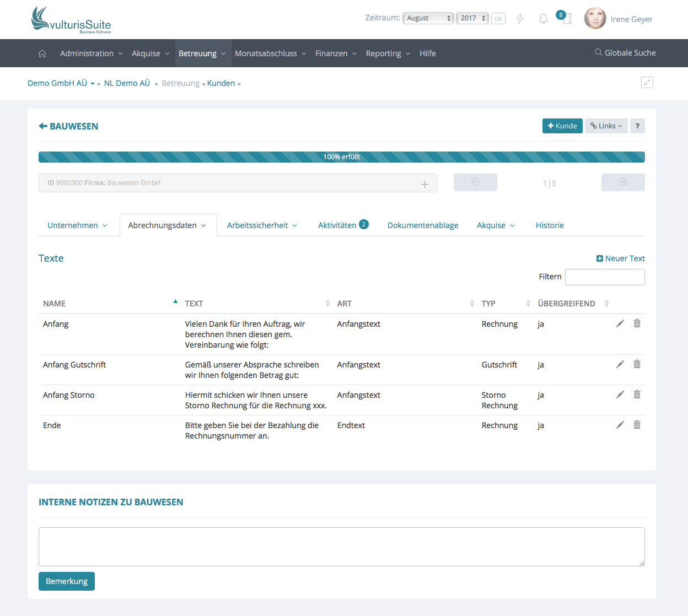Expand the Links dropdown button
688x616 pixels.
click(606, 126)
